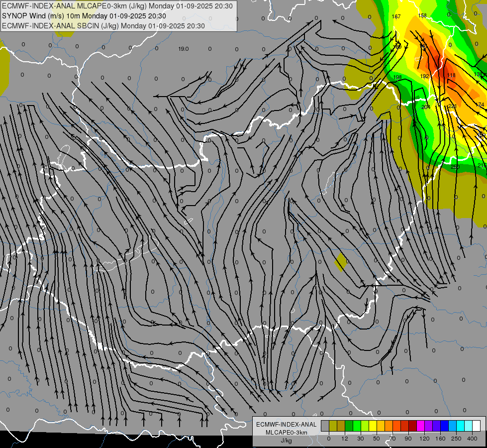The height and width of the screenshot is (448, 487).
Task: Pick the dark gold swatch left of 12
Action: coord(341,426)
